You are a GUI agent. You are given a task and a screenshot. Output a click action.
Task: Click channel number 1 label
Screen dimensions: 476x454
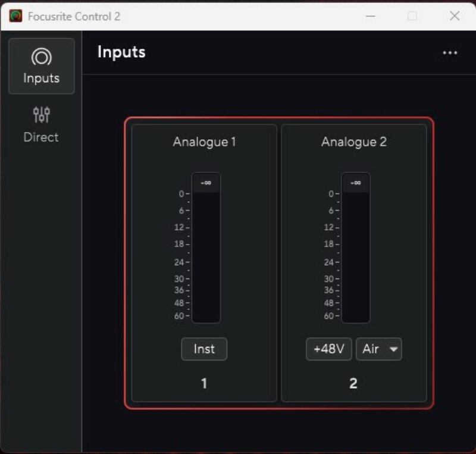[204, 383]
